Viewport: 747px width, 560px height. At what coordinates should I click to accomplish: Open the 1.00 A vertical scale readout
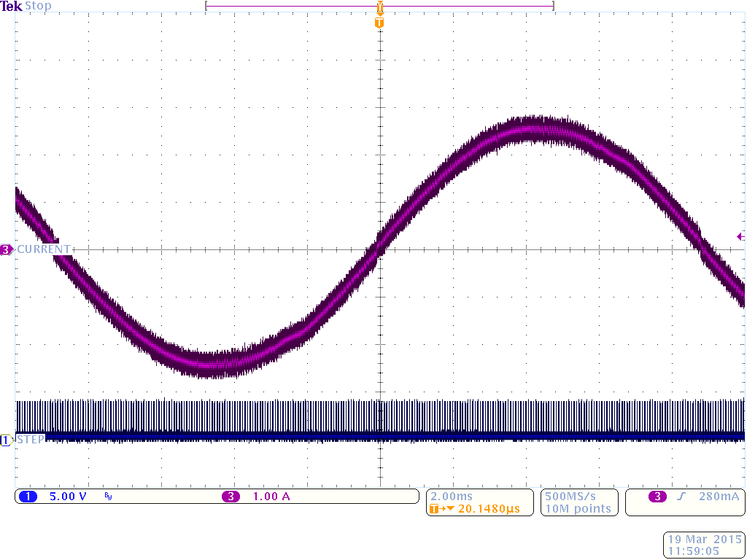tap(271, 497)
